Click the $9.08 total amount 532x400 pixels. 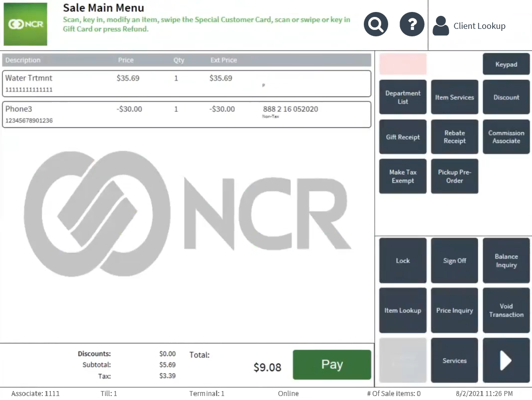[267, 367]
